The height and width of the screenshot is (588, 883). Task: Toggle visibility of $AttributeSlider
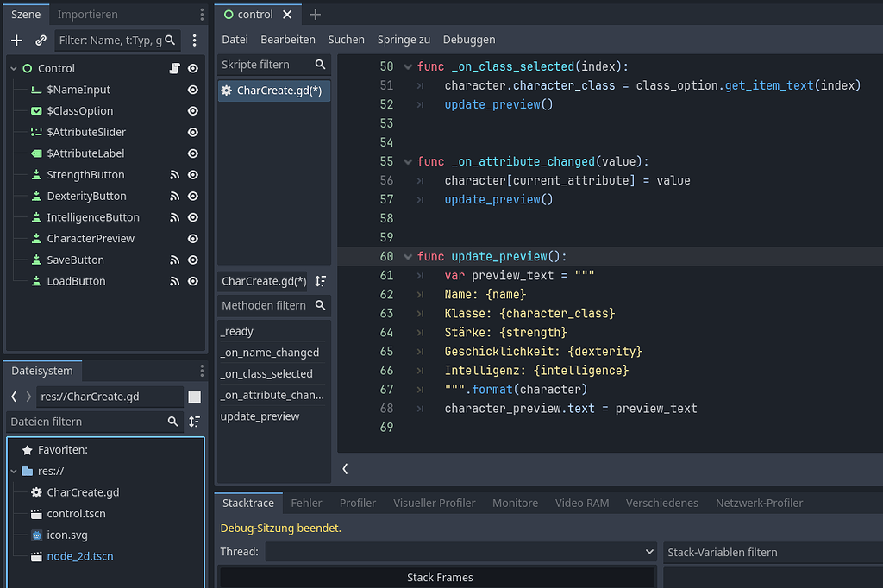(192, 133)
